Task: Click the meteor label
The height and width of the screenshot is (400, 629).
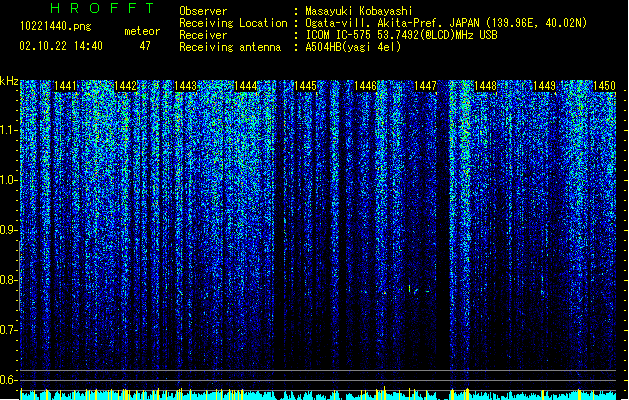Action: 142,31
